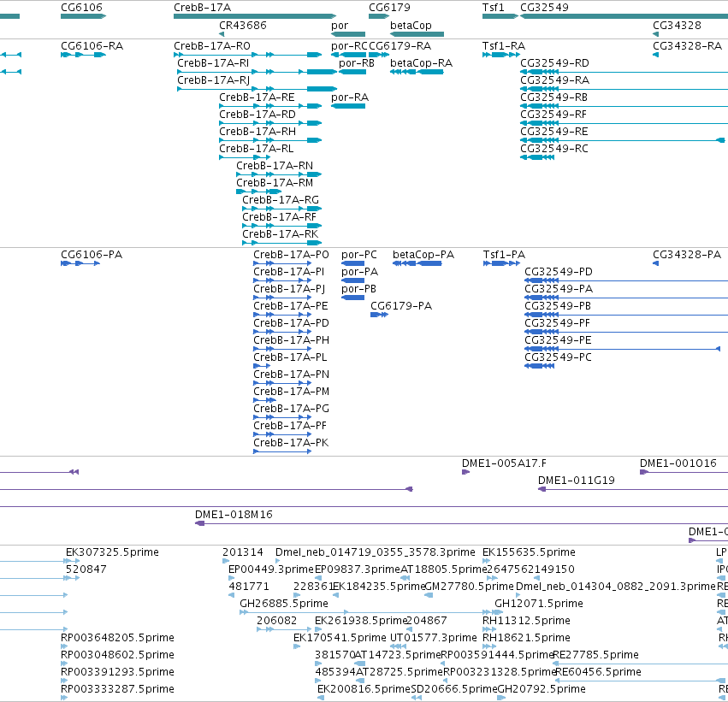This screenshot has height=702, width=728.
Task: Select transcript CG32549-RD
Action: pyautogui.click(x=624, y=72)
